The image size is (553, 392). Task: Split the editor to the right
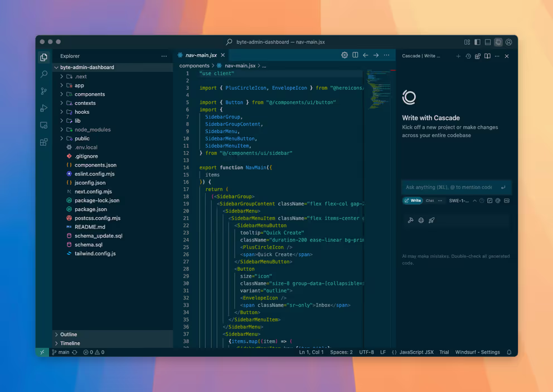coord(355,56)
